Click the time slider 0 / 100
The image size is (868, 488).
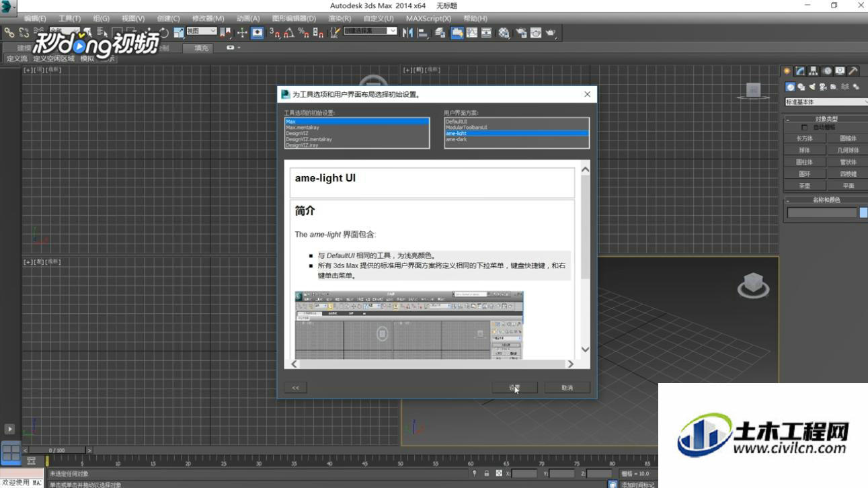point(57,450)
